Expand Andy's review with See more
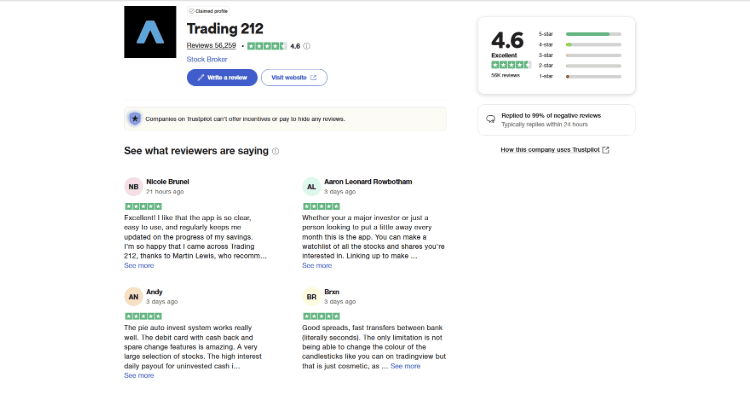 [139, 376]
